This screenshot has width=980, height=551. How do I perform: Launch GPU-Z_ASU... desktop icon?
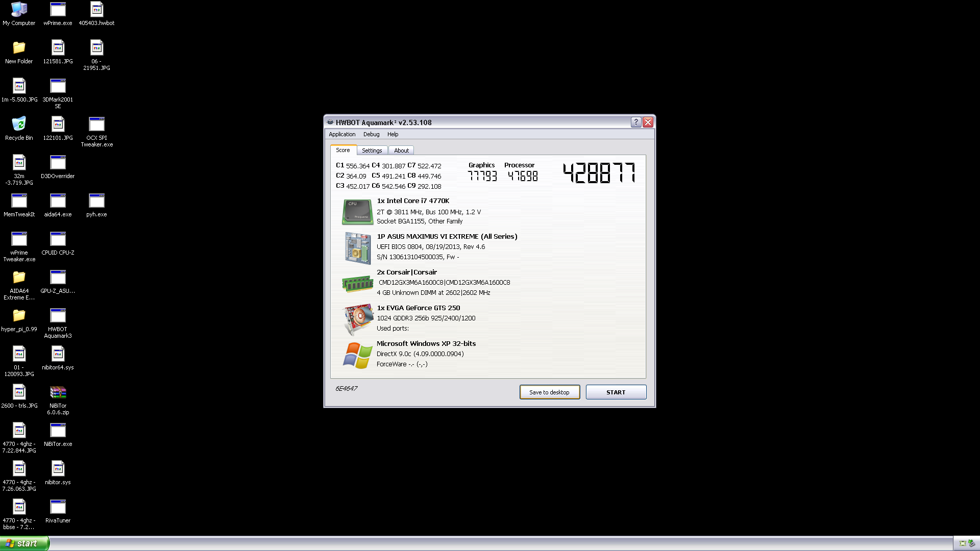58,282
